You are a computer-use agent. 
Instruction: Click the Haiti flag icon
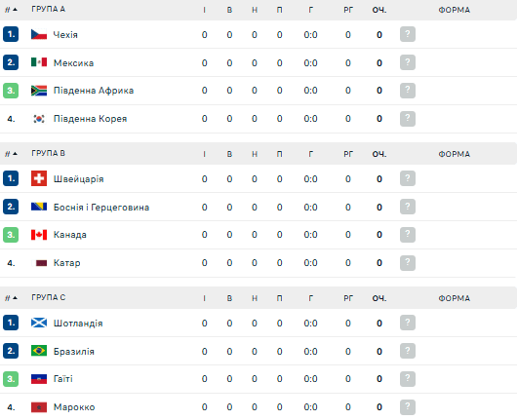(39, 379)
